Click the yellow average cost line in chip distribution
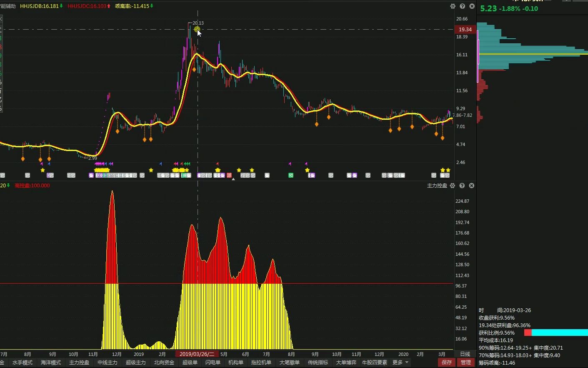Viewport: 588px width, 368px height. [533, 54]
